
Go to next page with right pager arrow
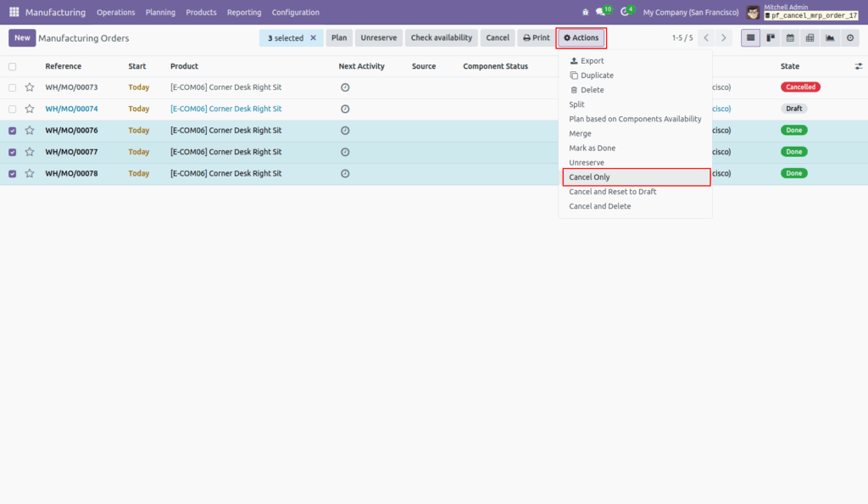point(722,37)
